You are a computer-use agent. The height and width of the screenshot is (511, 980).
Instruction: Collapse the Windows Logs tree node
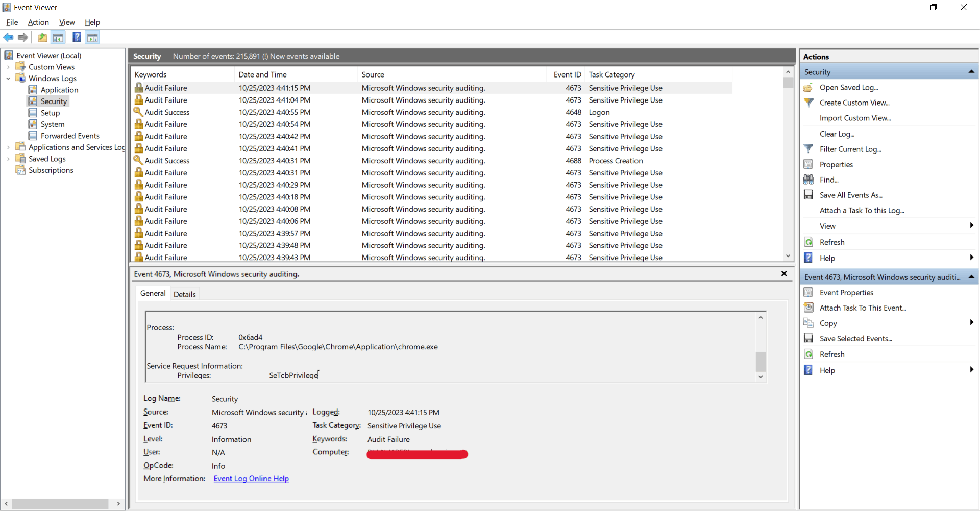click(8, 79)
